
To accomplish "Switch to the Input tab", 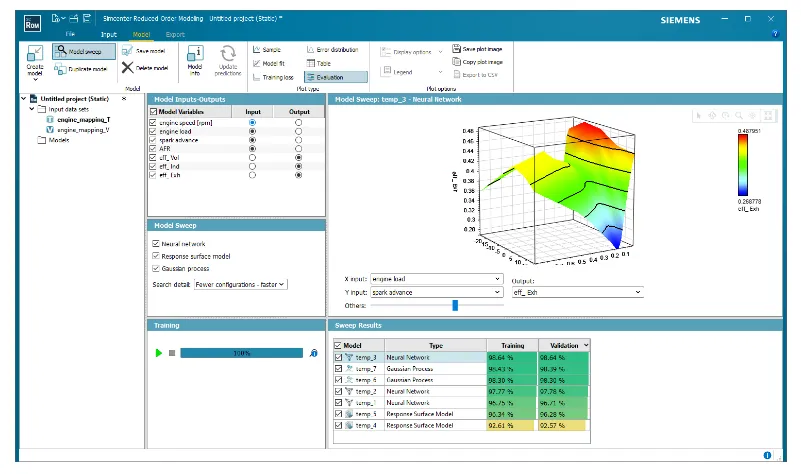I will pyautogui.click(x=109, y=34).
